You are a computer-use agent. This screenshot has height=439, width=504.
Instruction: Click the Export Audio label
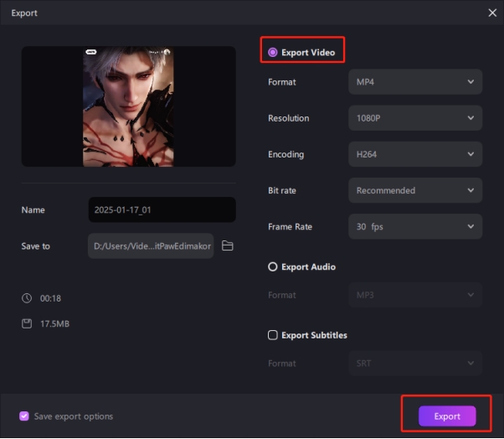(309, 267)
